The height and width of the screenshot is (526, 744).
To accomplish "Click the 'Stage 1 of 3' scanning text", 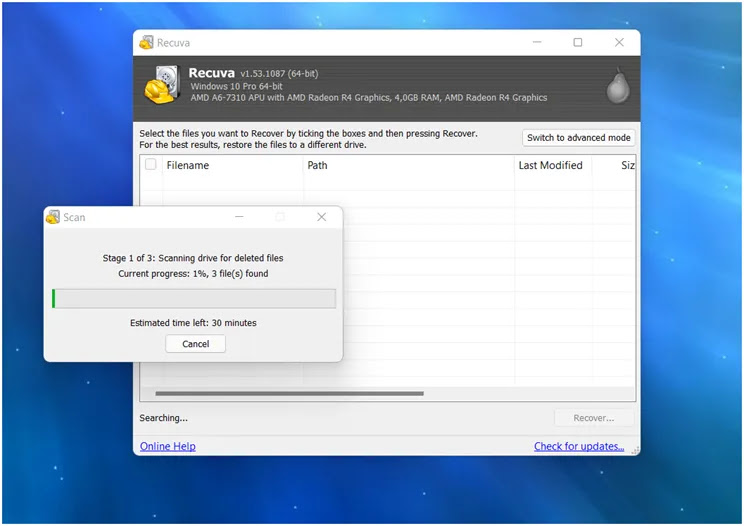I will pos(193,258).
